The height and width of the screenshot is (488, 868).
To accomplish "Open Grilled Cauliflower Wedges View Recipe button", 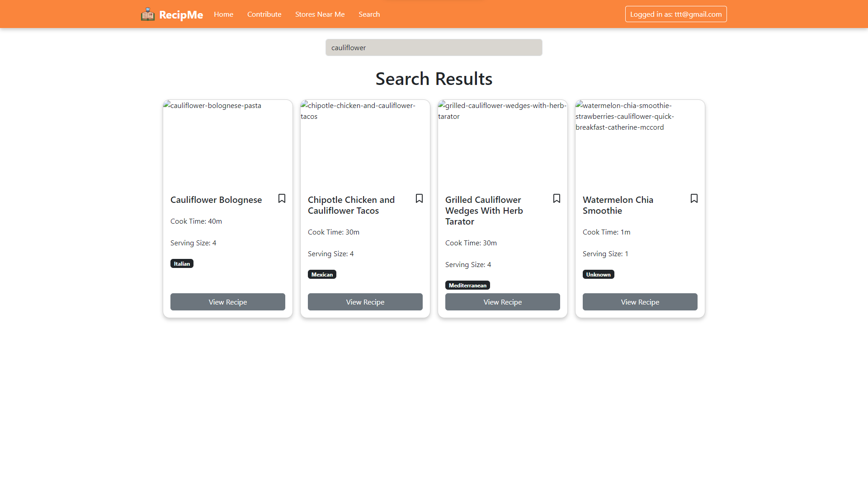I will pyautogui.click(x=502, y=302).
